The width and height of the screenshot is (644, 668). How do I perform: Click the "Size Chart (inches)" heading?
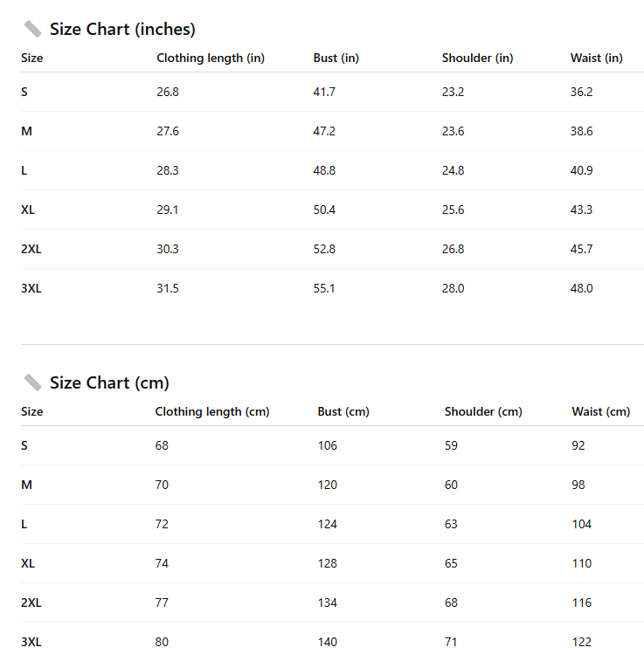[x=122, y=30]
